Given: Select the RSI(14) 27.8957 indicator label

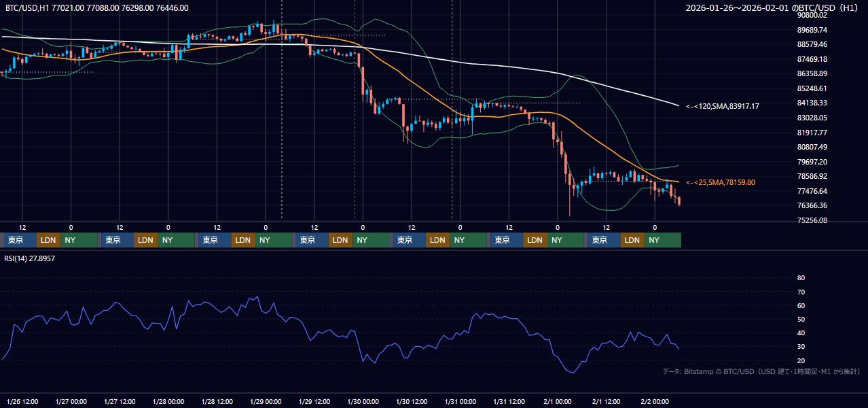Looking at the screenshot, I should point(30,258).
